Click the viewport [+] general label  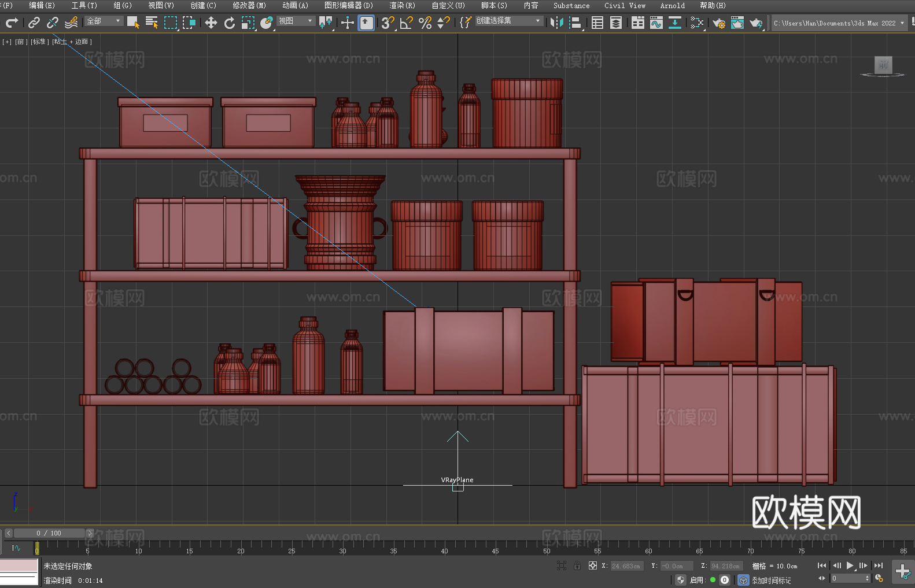click(7, 42)
